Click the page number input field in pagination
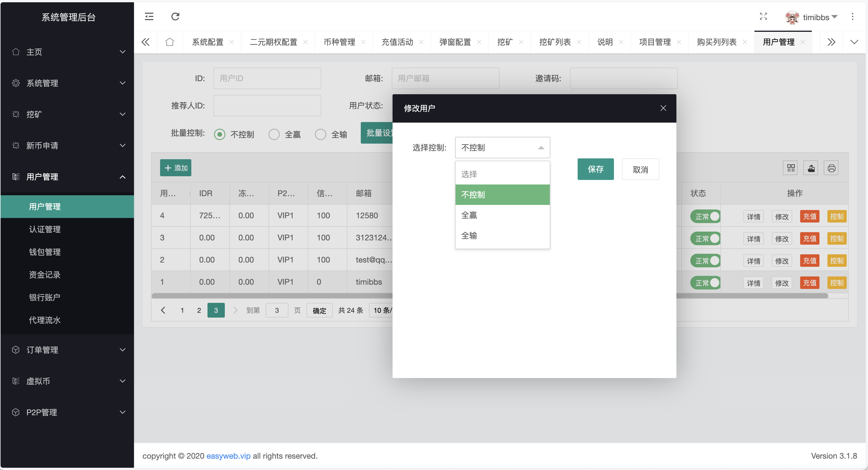 click(277, 310)
